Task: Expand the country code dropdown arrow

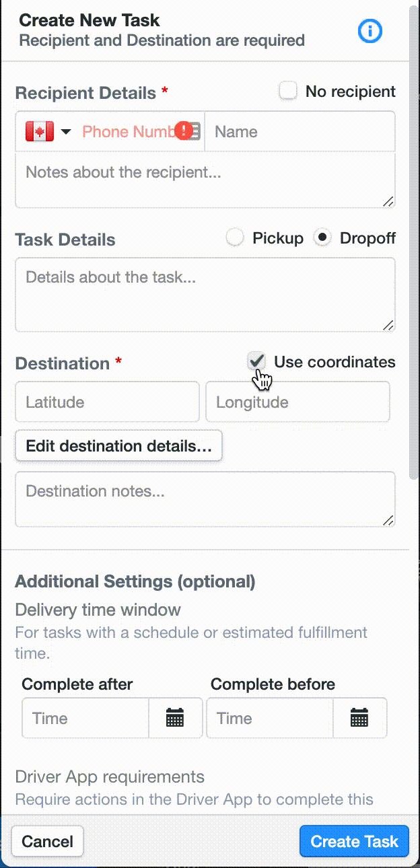Action: pyautogui.click(x=65, y=132)
